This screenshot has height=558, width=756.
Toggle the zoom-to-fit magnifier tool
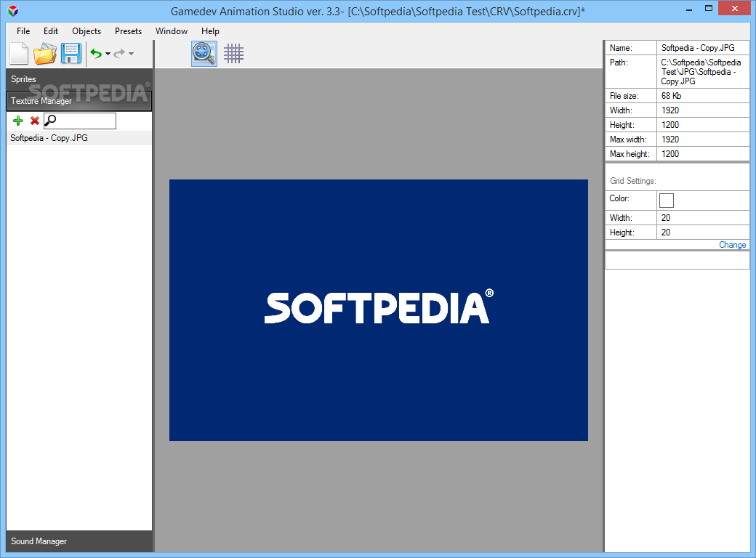[204, 54]
